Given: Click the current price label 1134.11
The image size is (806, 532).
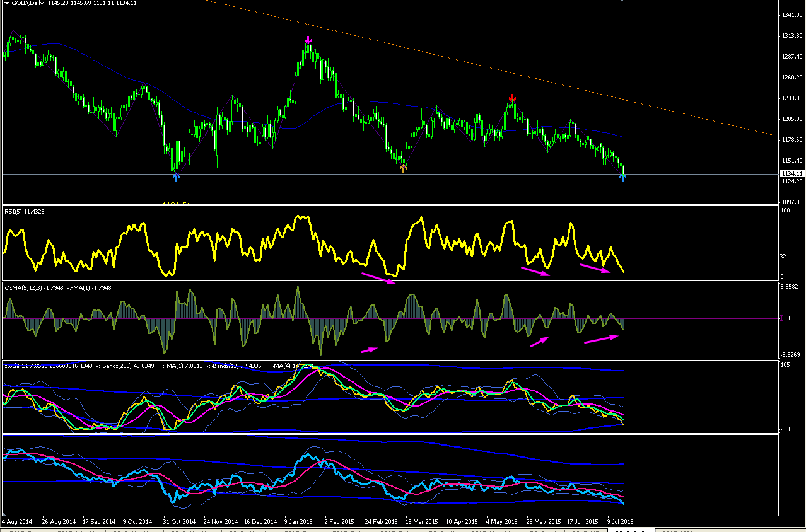Looking at the screenshot, I should click(791, 174).
